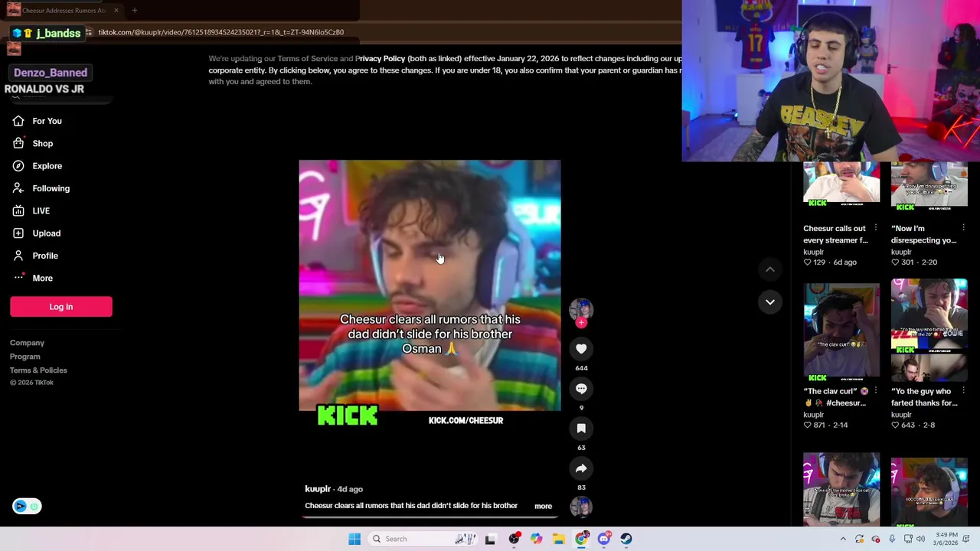Open kuuplr avatar above the follow badge
980x551 pixels.
[x=581, y=308]
